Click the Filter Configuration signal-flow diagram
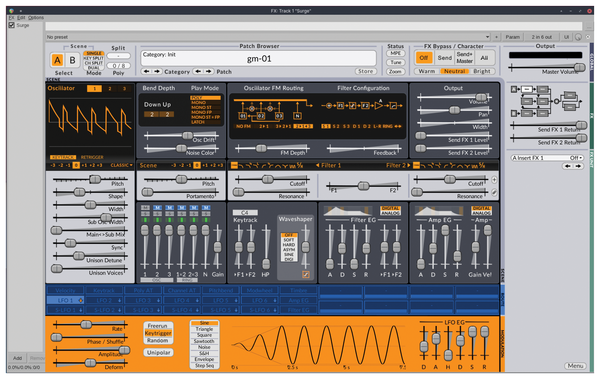This screenshot has width=600, height=379. click(362, 105)
